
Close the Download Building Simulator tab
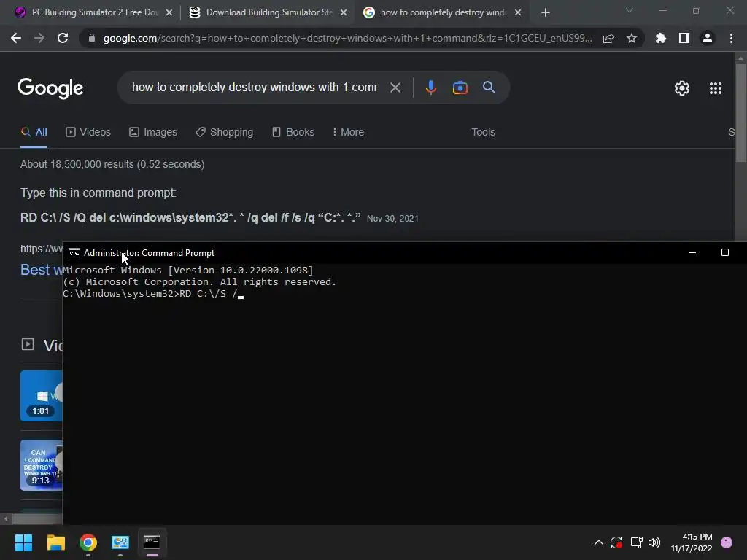pos(344,12)
